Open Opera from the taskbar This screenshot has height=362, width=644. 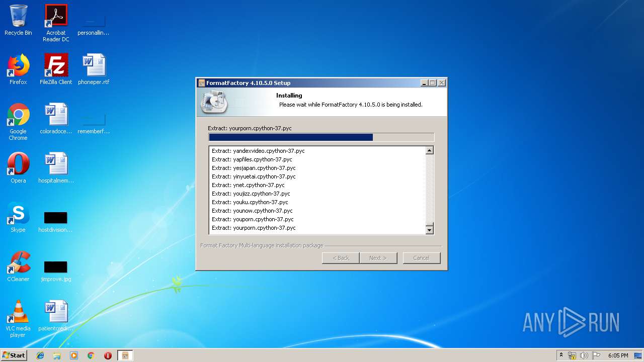(108, 355)
